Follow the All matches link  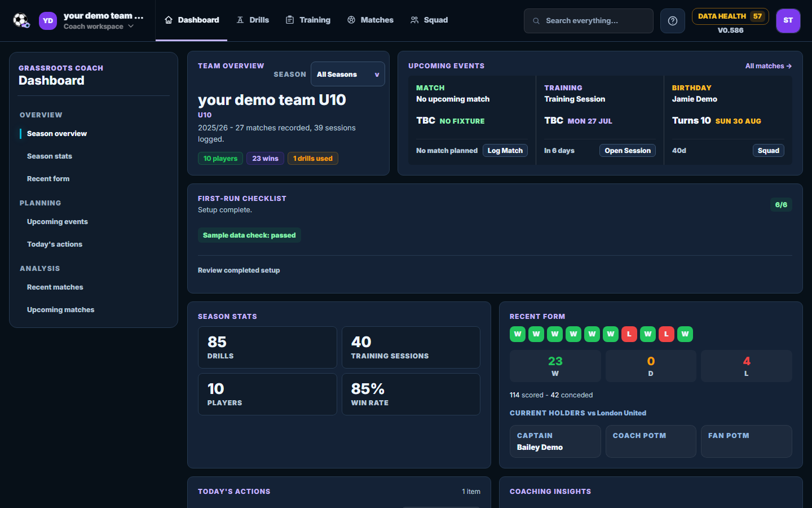coord(769,66)
